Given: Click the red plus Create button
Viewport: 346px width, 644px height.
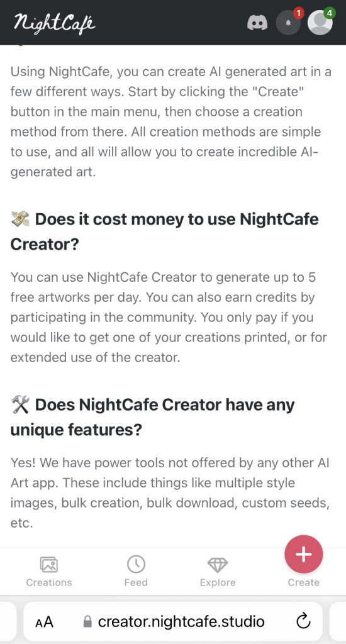Looking at the screenshot, I should point(304,554).
